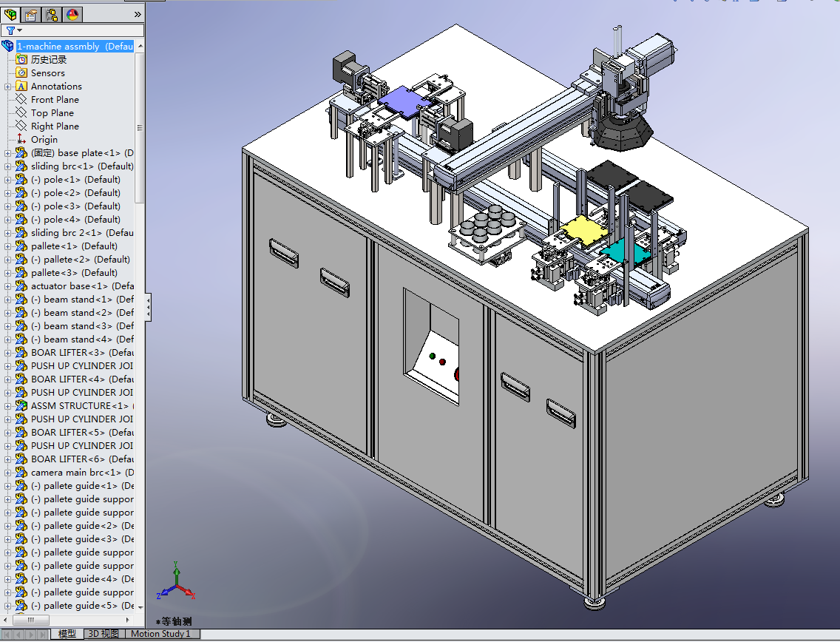Image resolution: width=840 pixels, height=642 pixels.
Task: Expand the base plate<1> component node
Action: coord(8,153)
